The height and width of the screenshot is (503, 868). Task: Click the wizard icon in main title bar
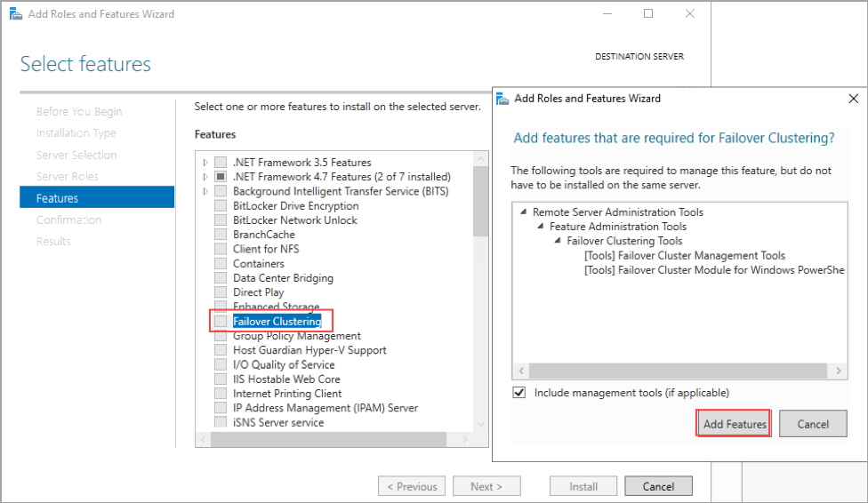(15, 14)
